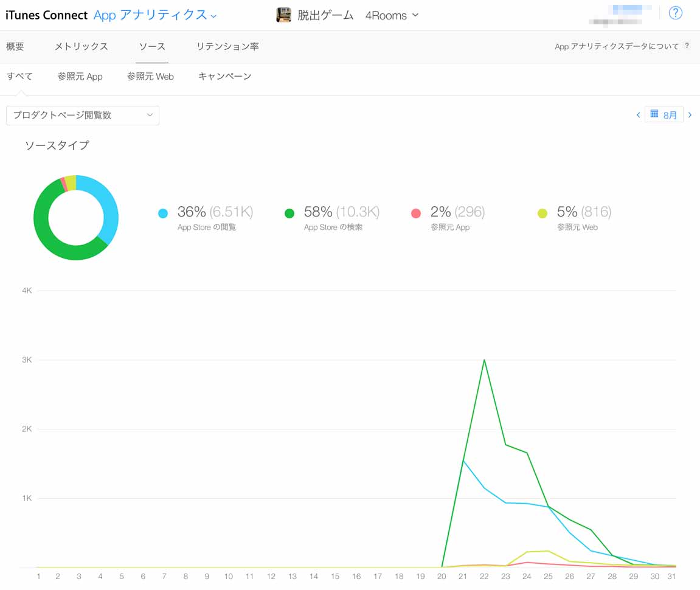Switch to the 概要 tab
Screen dimensions: 700x590
pyautogui.click(x=15, y=46)
